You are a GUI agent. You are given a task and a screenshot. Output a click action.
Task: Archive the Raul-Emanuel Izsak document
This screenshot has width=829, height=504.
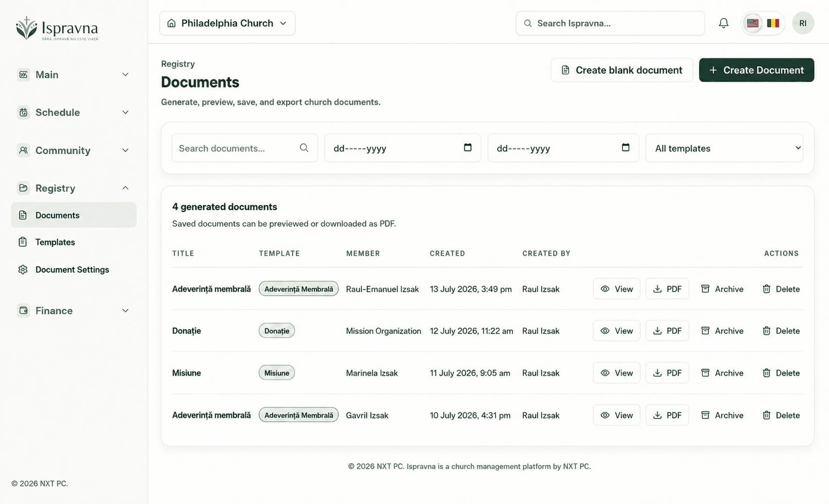[722, 289]
